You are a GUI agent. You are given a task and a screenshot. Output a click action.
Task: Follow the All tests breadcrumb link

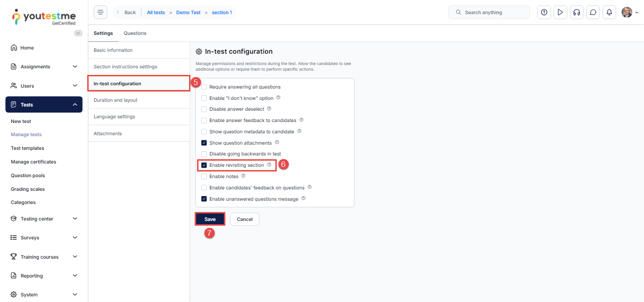coord(156,13)
